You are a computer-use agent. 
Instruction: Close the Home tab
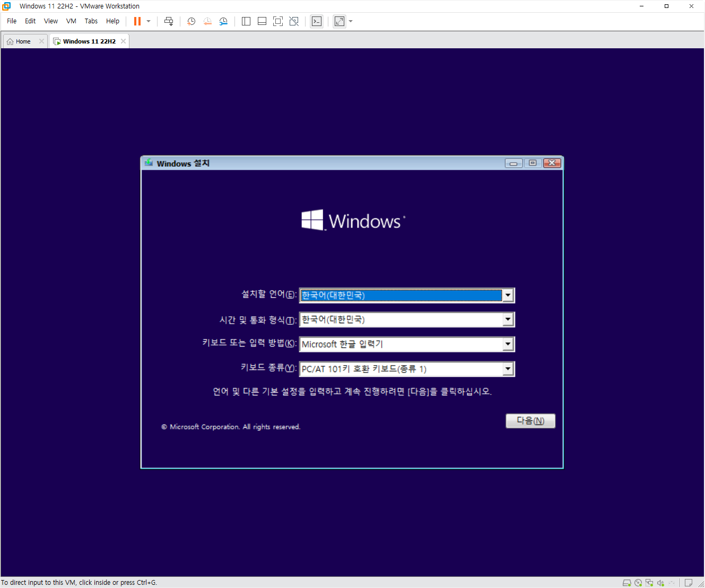click(41, 41)
